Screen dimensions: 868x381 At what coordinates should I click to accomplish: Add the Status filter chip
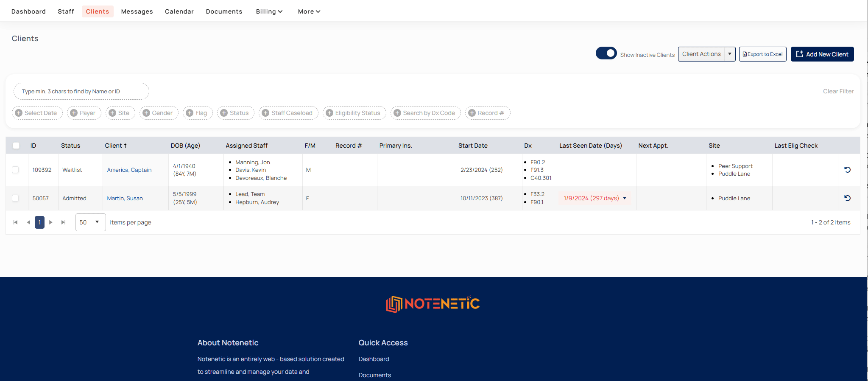pyautogui.click(x=236, y=113)
